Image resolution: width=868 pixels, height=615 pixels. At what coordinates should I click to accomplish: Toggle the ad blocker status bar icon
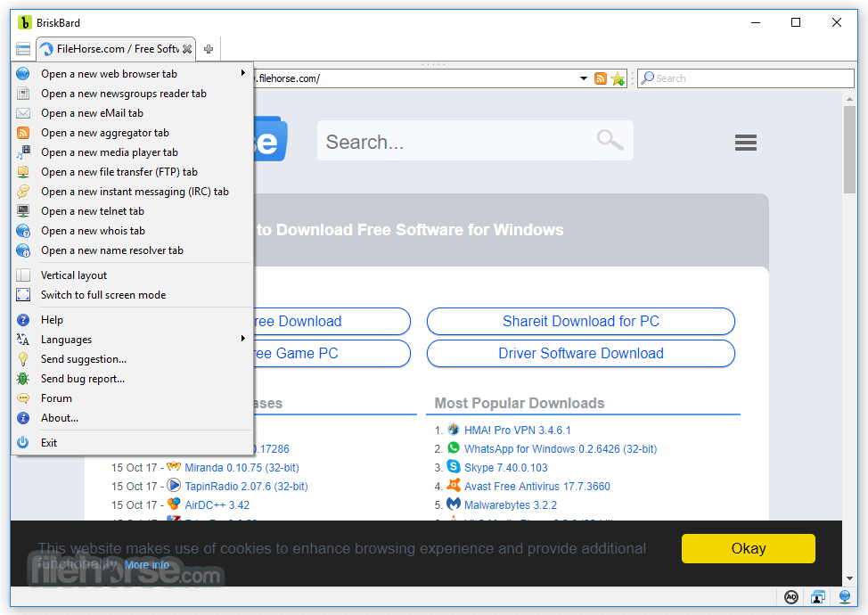[791, 597]
